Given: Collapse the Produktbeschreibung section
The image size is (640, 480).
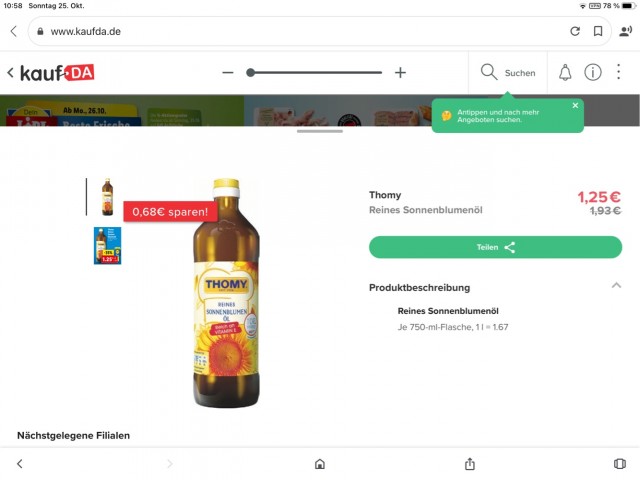Looking at the screenshot, I should coord(616,286).
